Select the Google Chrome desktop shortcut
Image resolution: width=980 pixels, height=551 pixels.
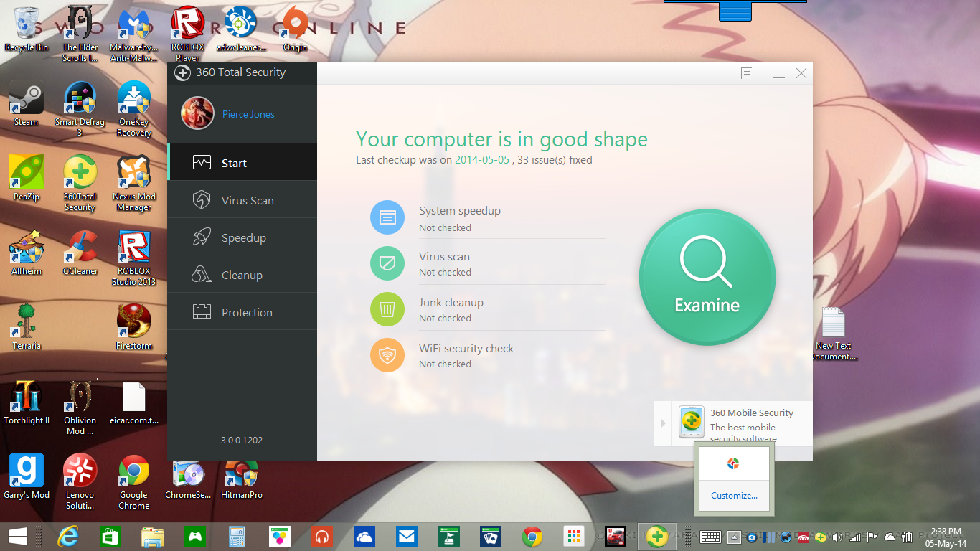(134, 481)
